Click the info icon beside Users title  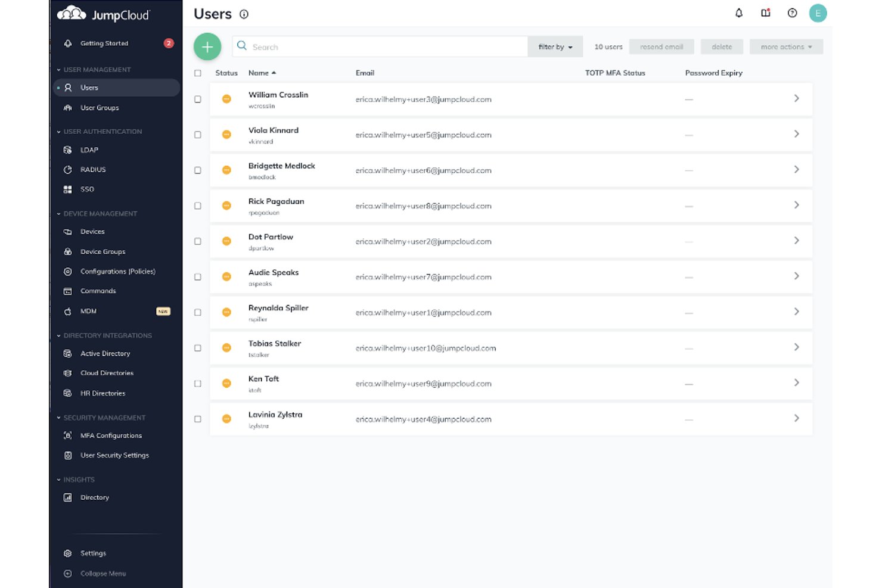(x=244, y=14)
